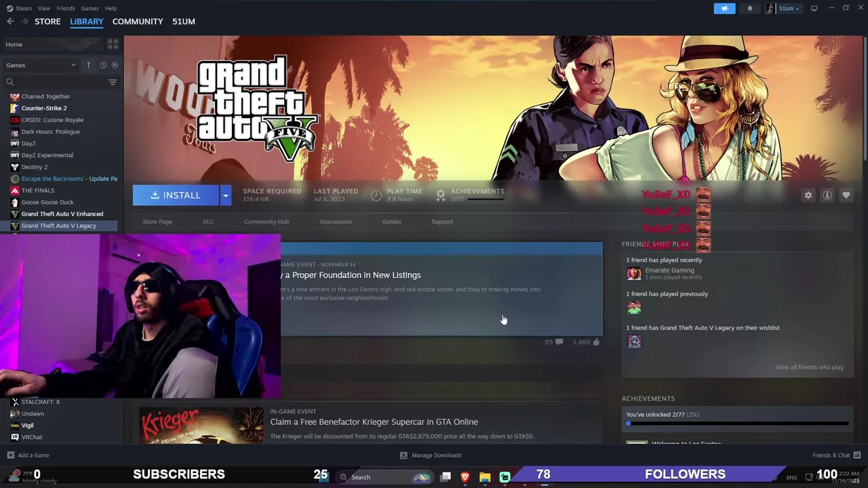
Task: Go back with the left arrow
Action: (x=10, y=22)
